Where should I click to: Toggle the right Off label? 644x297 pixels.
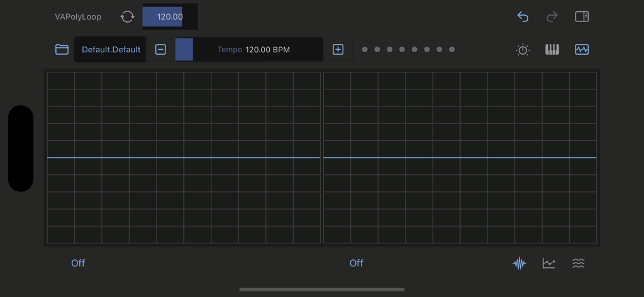click(x=357, y=263)
